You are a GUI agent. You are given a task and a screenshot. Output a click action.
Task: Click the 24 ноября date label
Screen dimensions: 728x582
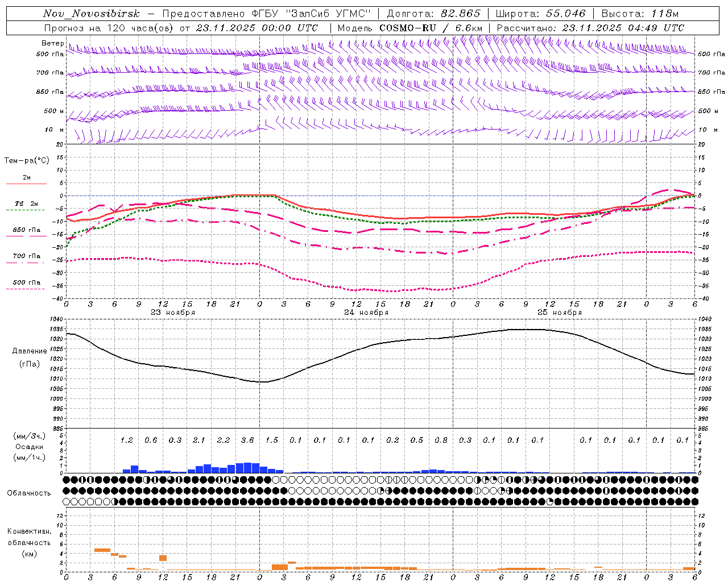click(366, 313)
